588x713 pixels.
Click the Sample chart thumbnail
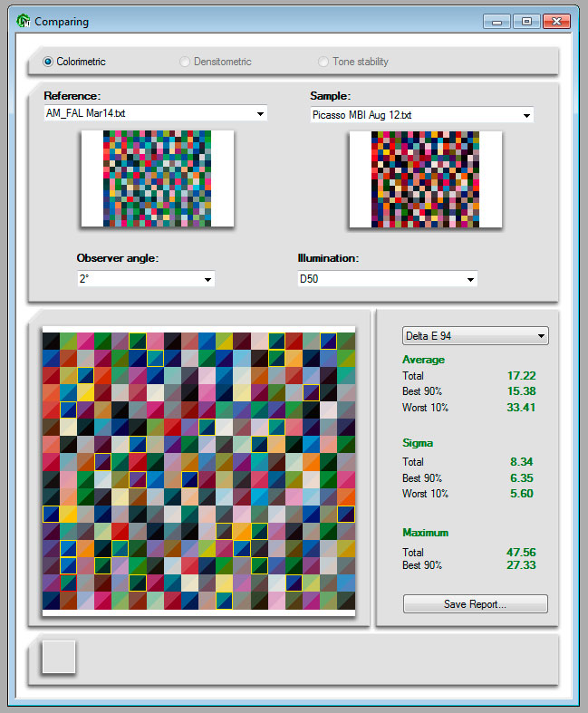(425, 178)
